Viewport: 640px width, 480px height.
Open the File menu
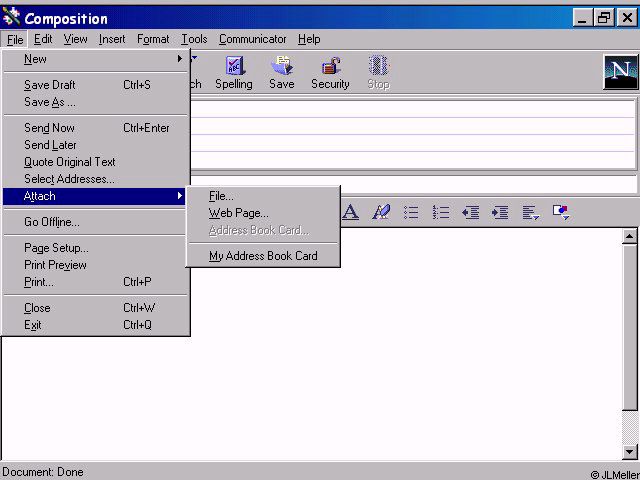click(x=15, y=40)
